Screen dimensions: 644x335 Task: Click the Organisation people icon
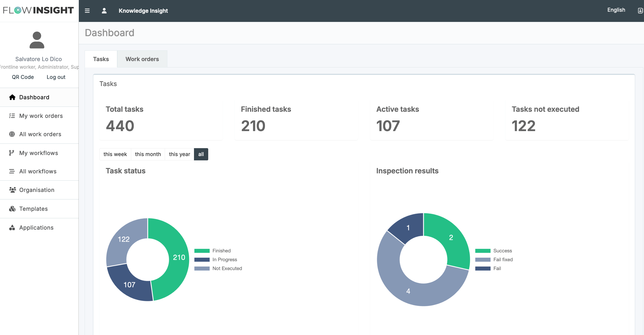[x=12, y=190]
